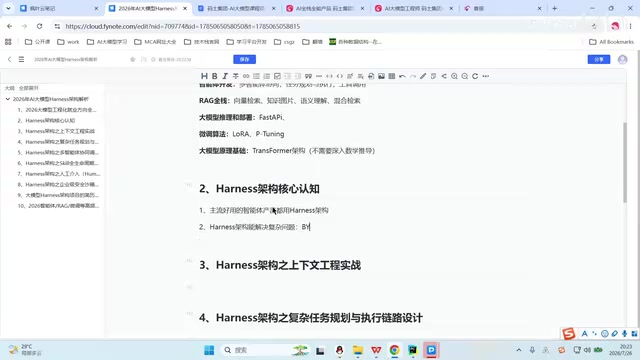
Task: Insert a hyperlink via toolbar
Action: (x=246, y=76)
